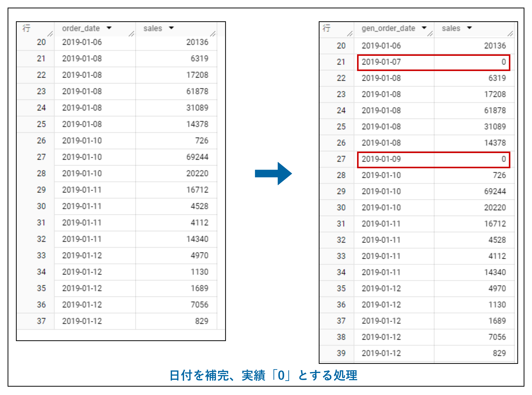This screenshot has height=395, width=532.
Task: Select left table sales value 6319
Action: coord(199,58)
